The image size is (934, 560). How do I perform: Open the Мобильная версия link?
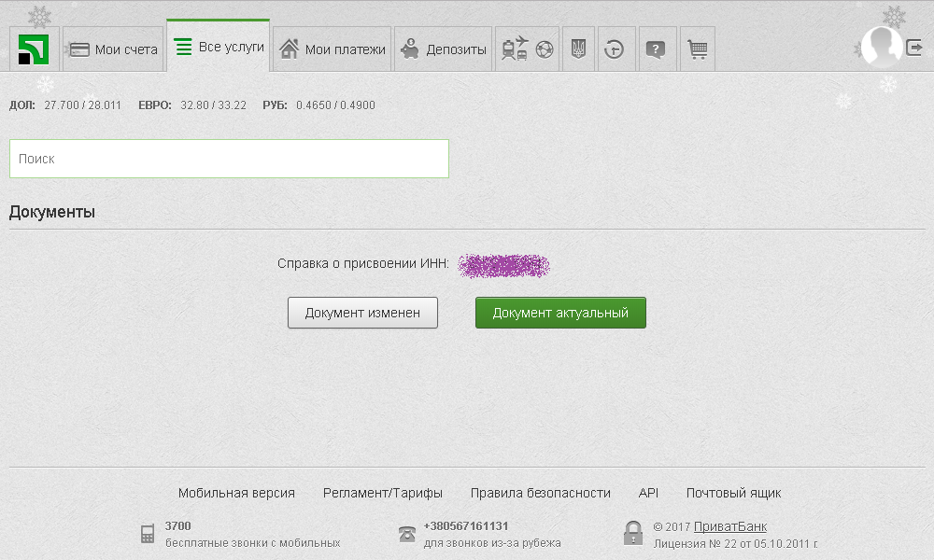(236, 493)
